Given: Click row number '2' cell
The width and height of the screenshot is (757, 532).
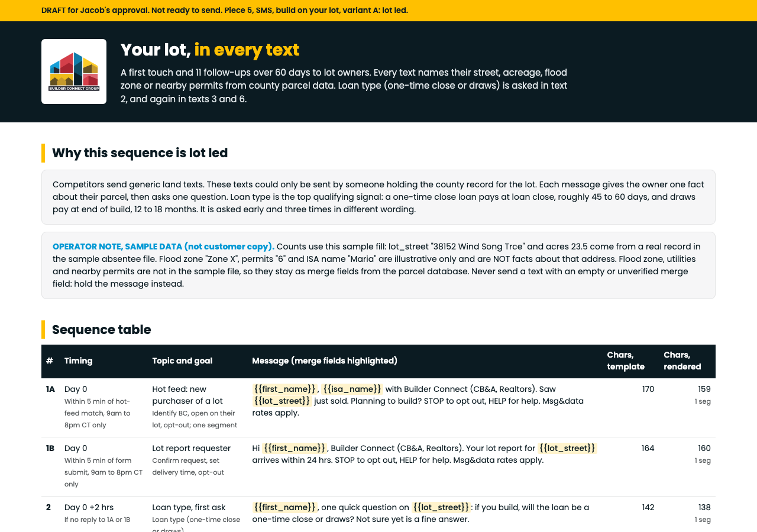Looking at the screenshot, I should (48, 507).
